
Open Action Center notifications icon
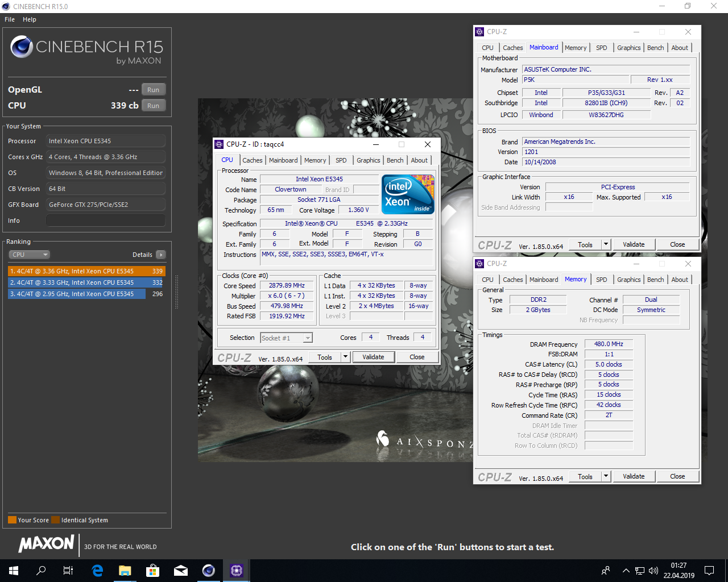click(709, 571)
